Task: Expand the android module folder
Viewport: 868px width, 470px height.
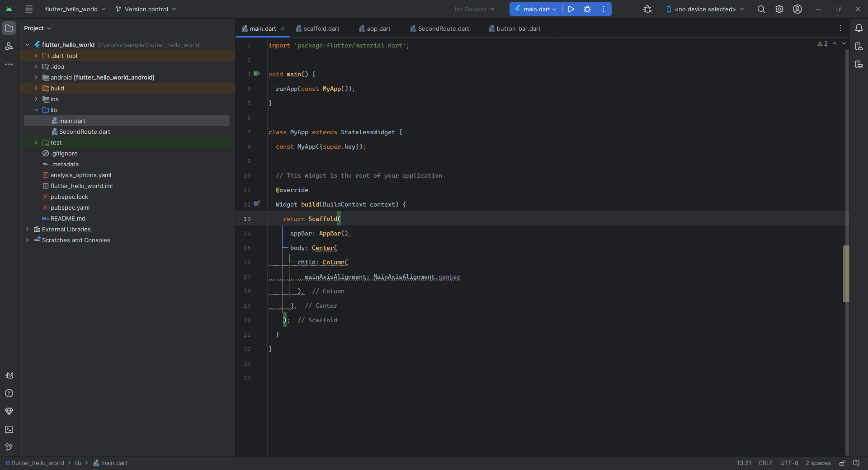Action: [x=36, y=77]
